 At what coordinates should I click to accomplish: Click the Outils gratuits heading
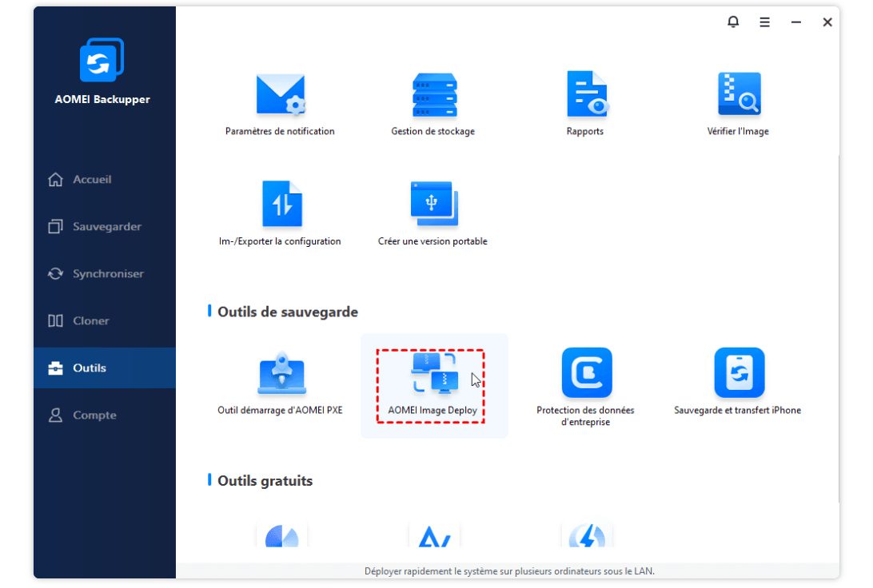point(265,481)
